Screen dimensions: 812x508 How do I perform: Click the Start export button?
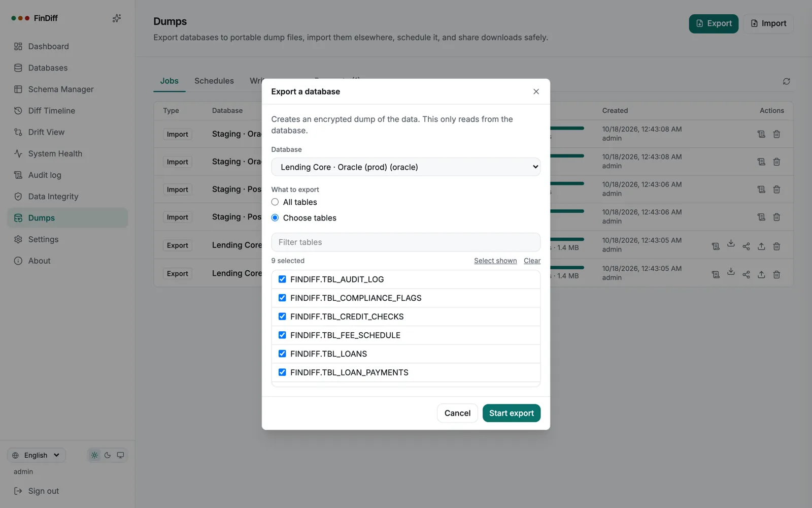512,413
